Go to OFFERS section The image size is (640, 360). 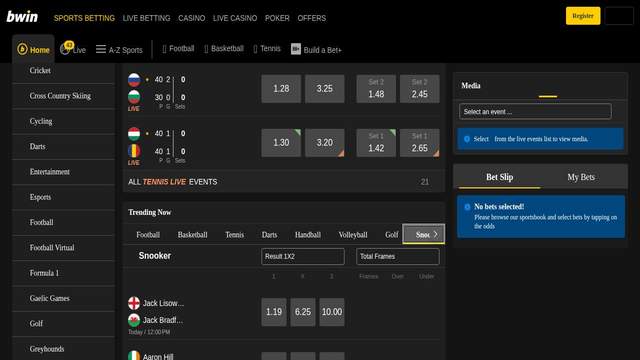click(311, 18)
